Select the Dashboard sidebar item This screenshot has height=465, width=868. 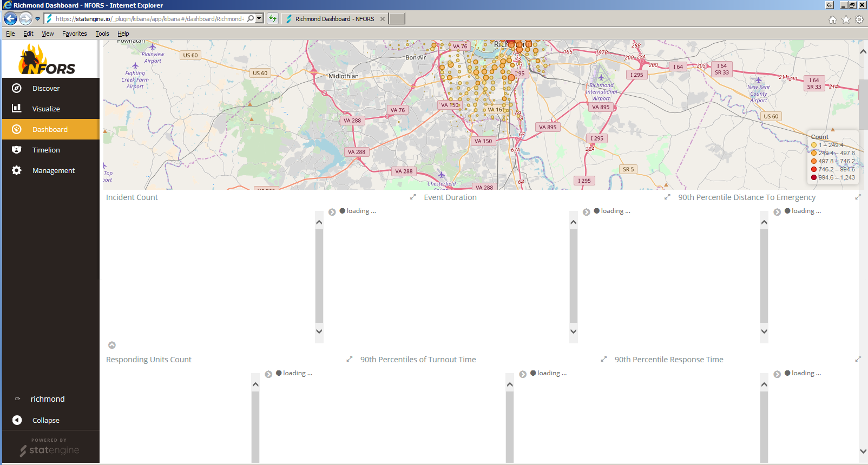click(51, 129)
